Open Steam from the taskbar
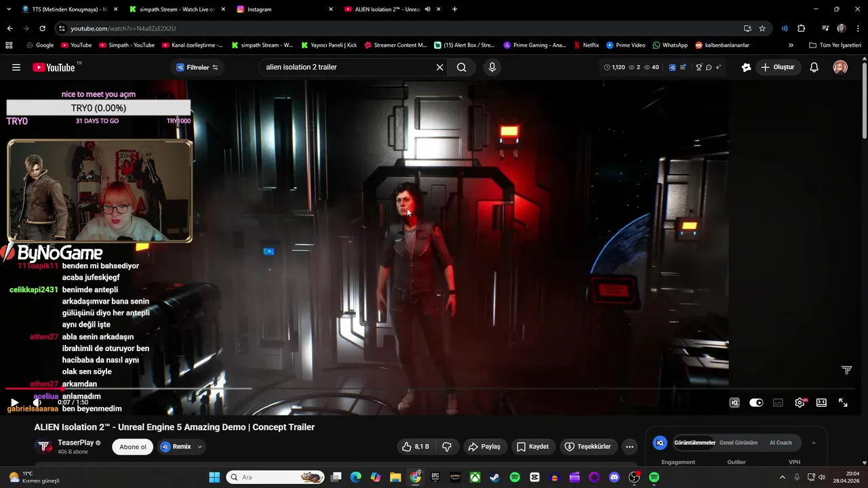The width and height of the screenshot is (868, 488). [x=495, y=477]
